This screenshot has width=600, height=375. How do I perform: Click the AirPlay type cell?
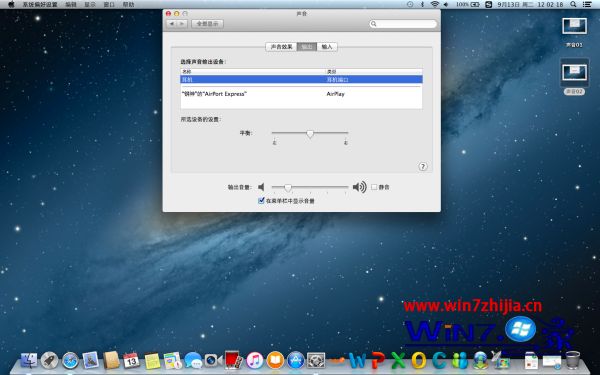[336, 94]
